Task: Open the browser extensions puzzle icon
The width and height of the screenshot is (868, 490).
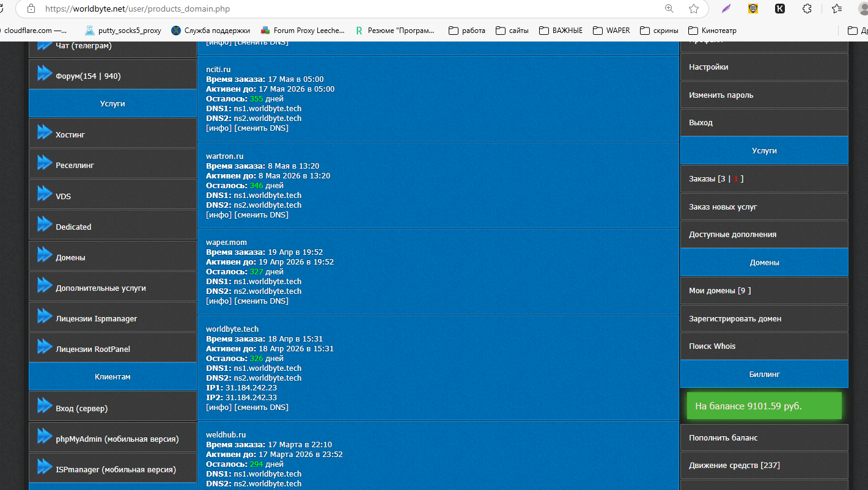Action: pos(807,9)
